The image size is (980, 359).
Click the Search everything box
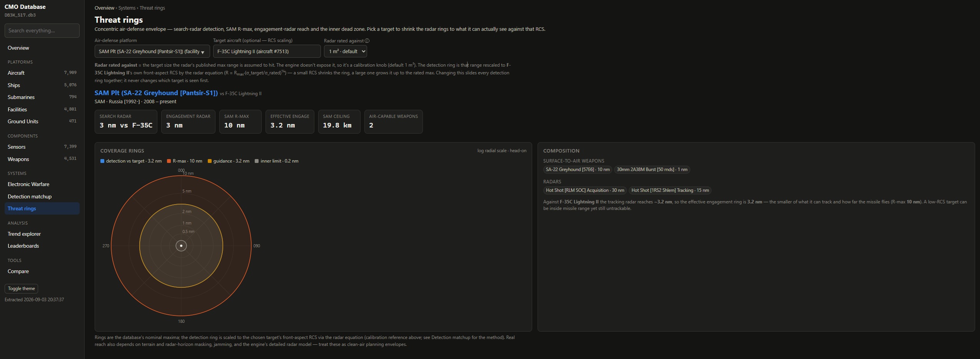pyautogui.click(x=42, y=30)
